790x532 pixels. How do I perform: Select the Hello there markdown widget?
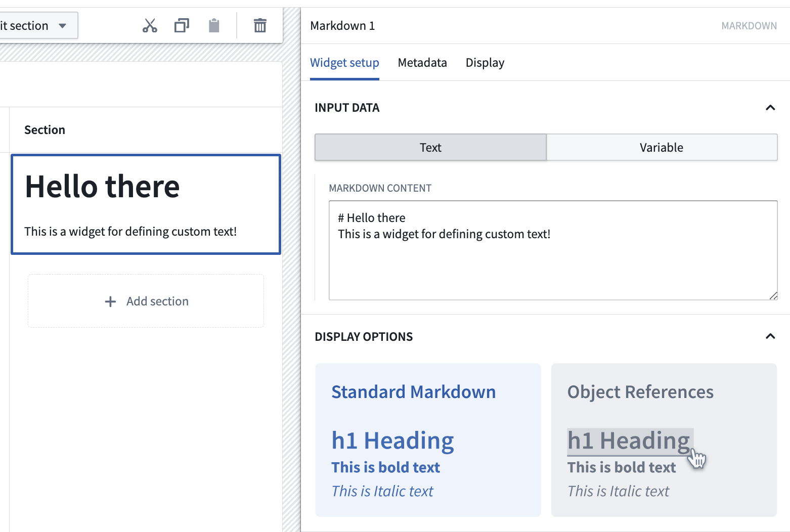pyautogui.click(x=146, y=204)
